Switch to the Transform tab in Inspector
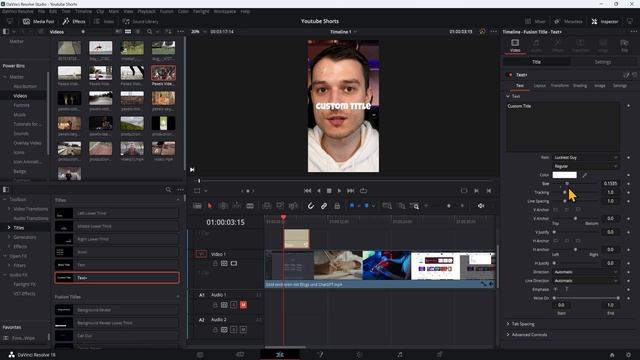The image size is (640, 360). click(560, 86)
